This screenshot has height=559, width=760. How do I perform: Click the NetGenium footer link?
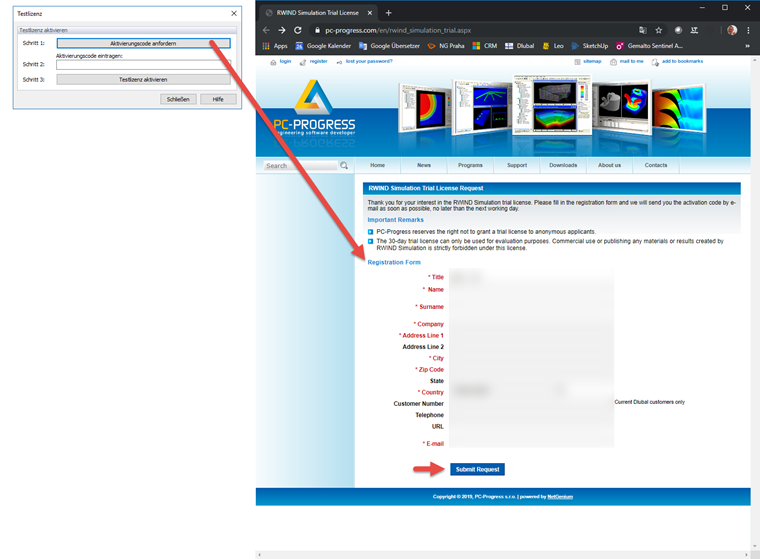coord(560,497)
